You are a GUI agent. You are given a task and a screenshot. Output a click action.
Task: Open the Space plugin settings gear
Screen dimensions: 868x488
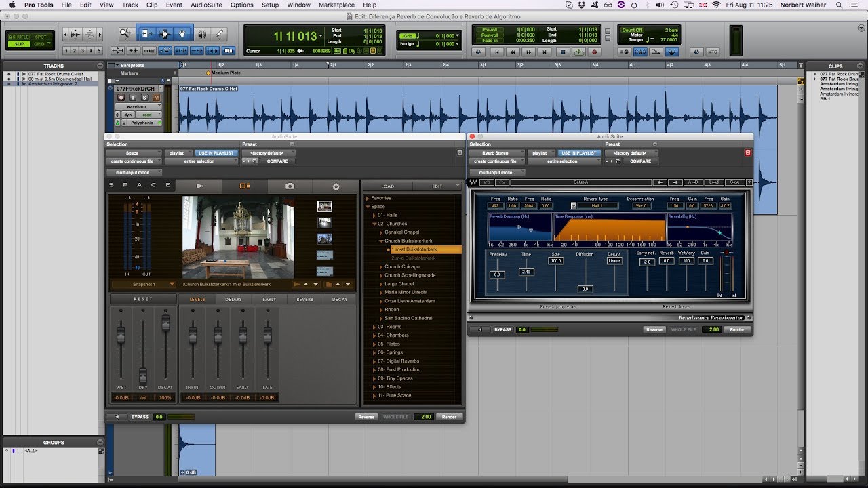(x=336, y=186)
